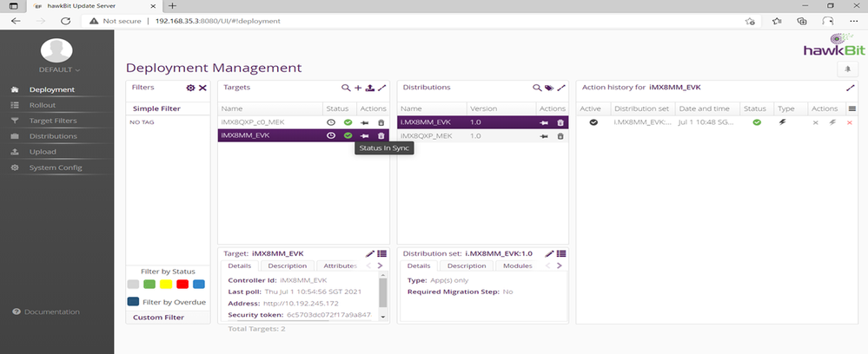Close the Filters panel with X
This screenshot has width=868, height=354.
pos(202,88)
